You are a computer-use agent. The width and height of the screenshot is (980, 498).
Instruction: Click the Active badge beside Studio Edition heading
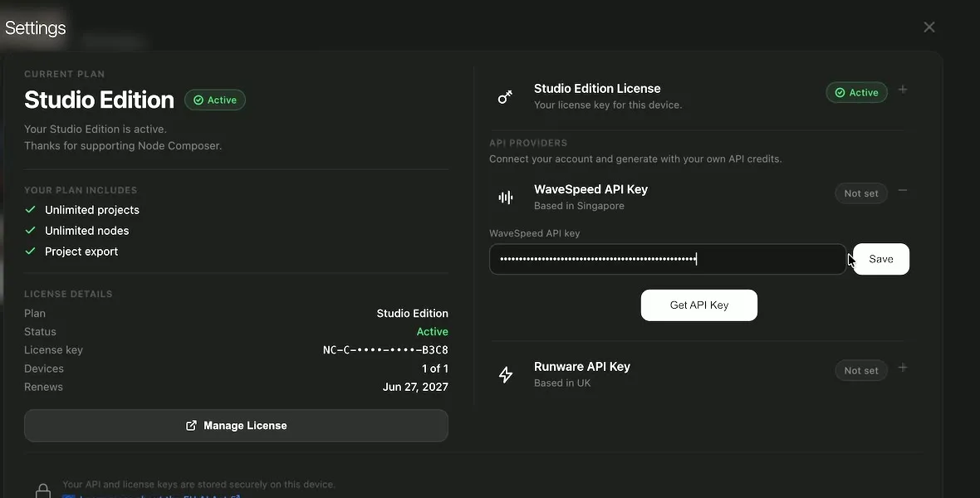[215, 100]
